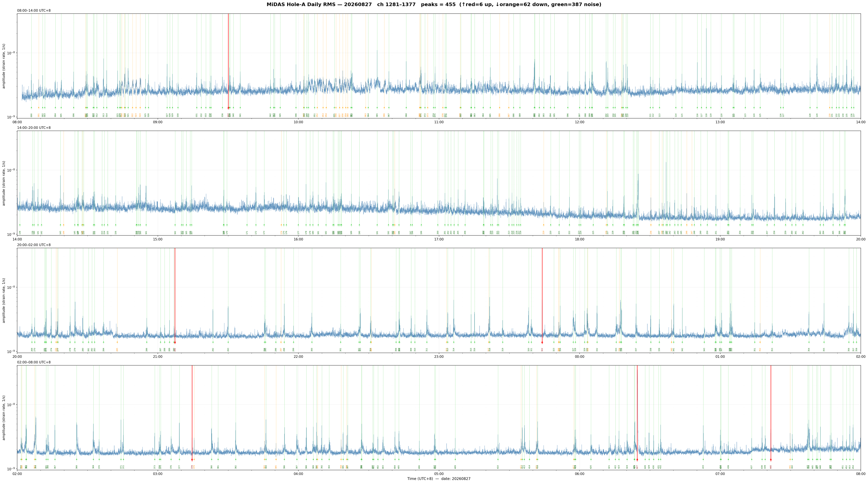
Task: Click the green peak label 292
Action: coord(213,350)
